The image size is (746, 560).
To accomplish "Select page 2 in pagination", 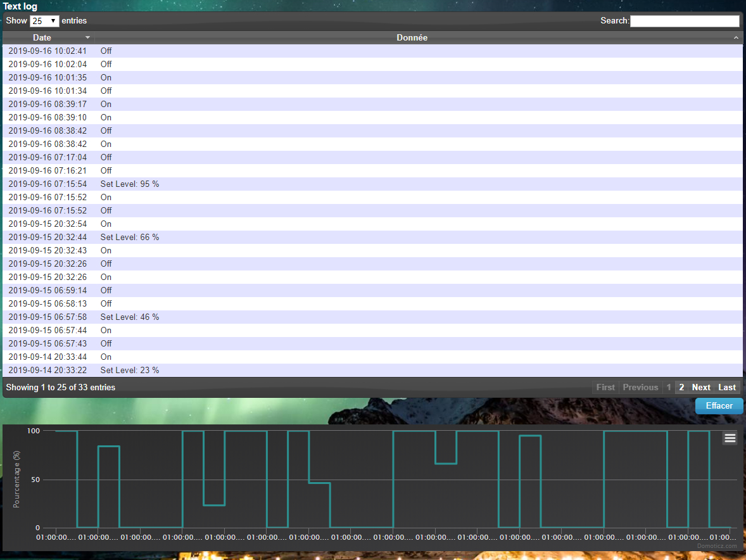I will [x=681, y=387].
